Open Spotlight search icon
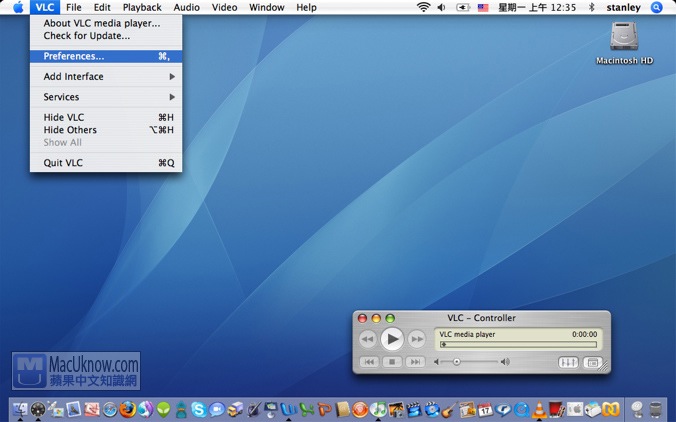This screenshot has width=676, height=422. (657, 7)
